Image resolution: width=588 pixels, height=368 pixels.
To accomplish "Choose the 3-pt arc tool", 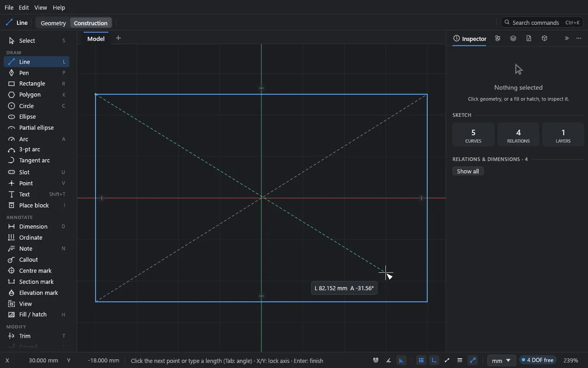I will point(37,149).
